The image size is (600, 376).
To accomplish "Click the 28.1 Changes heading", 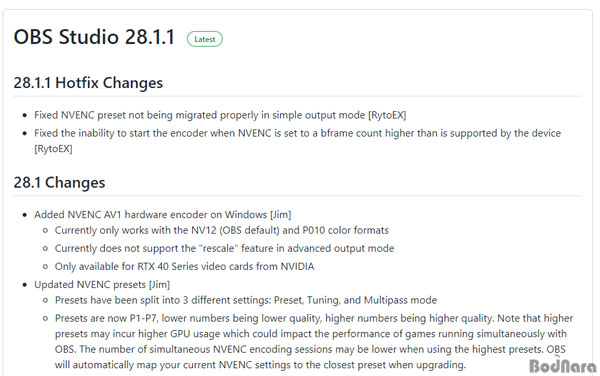I will [x=59, y=182].
